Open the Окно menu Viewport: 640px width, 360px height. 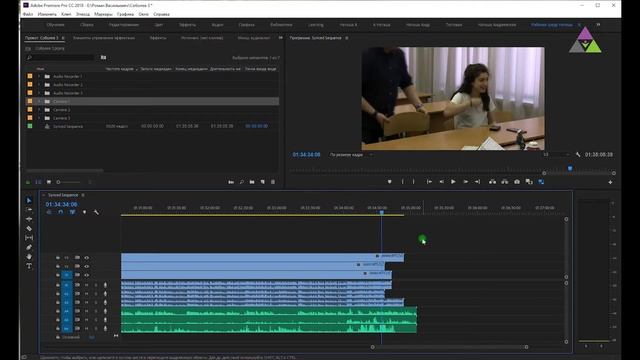[x=143, y=14]
